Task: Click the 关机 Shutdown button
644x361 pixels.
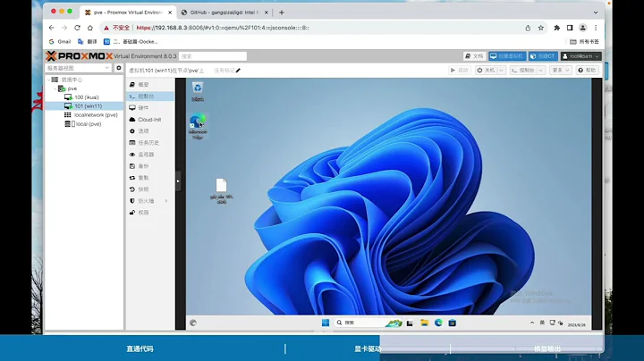Action: click(x=487, y=71)
